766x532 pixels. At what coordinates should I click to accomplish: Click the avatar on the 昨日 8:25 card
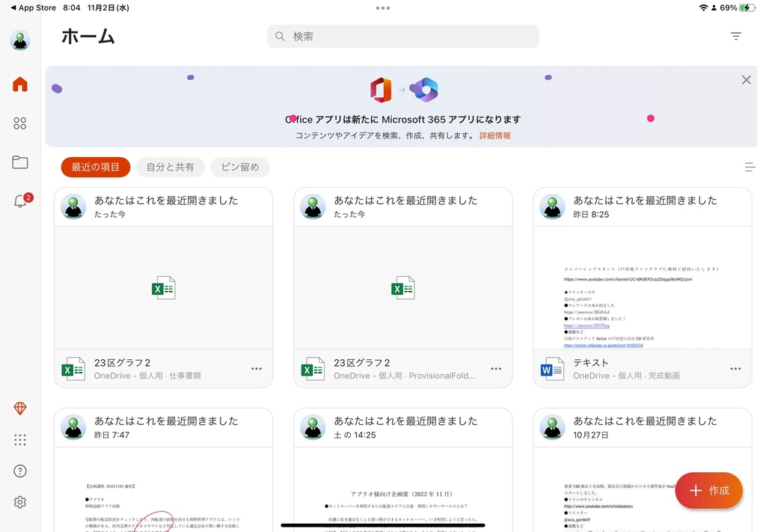click(x=553, y=207)
